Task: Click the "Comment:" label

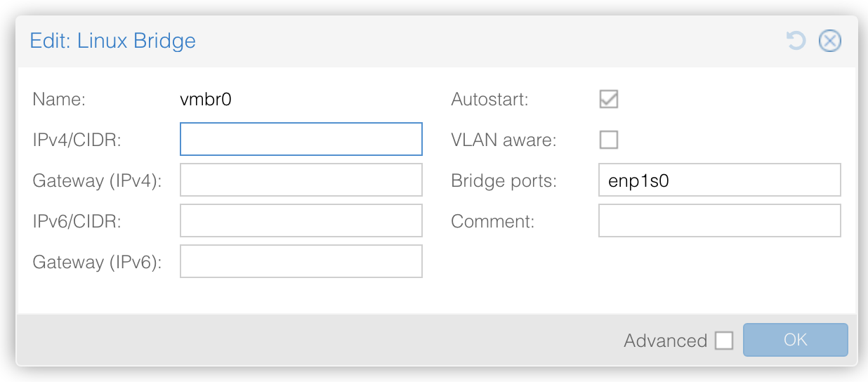Action: [493, 221]
